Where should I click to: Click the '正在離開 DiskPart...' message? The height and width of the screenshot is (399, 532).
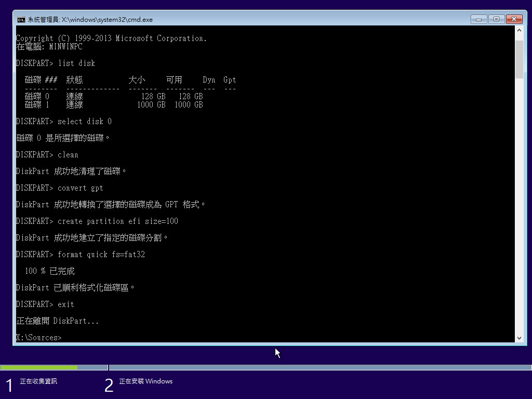[57, 321]
